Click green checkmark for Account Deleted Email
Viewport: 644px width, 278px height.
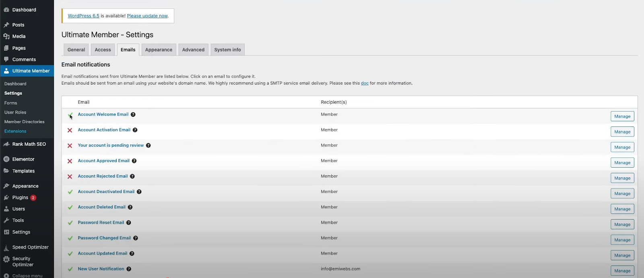70,207
